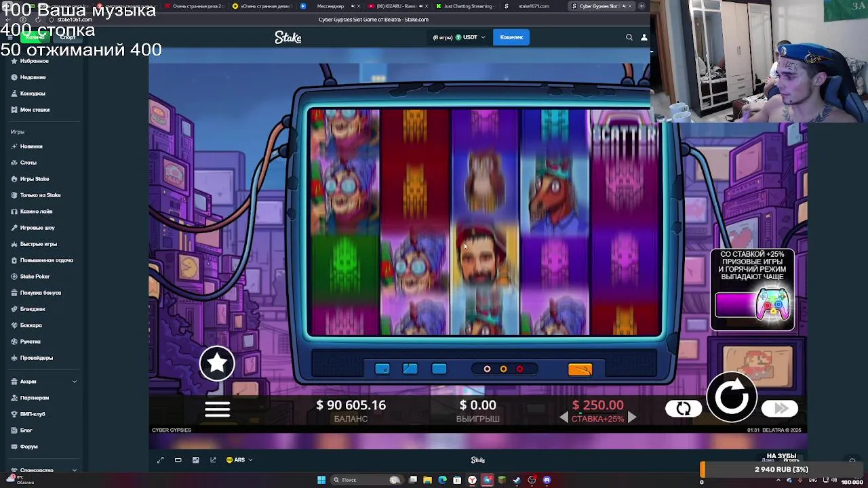
Task: Open File Explorer from the taskbar
Action: pyautogui.click(x=427, y=480)
